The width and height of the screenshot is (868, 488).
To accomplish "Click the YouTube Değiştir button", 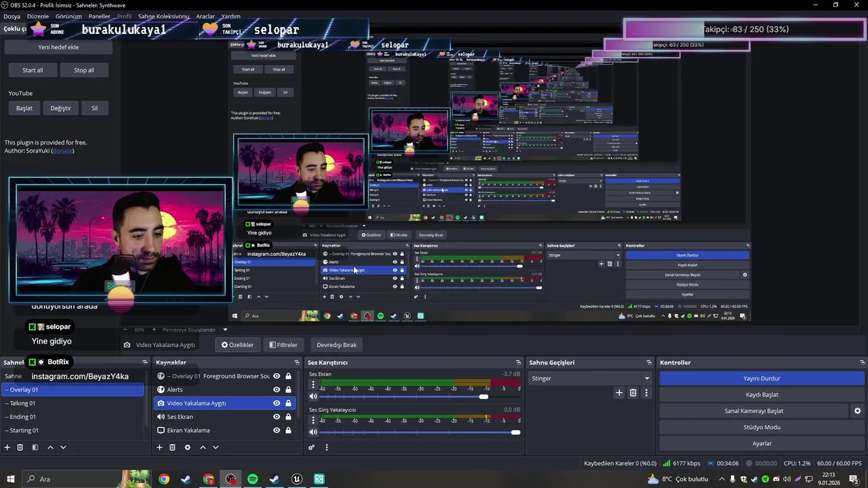I will [x=60, y=108].
